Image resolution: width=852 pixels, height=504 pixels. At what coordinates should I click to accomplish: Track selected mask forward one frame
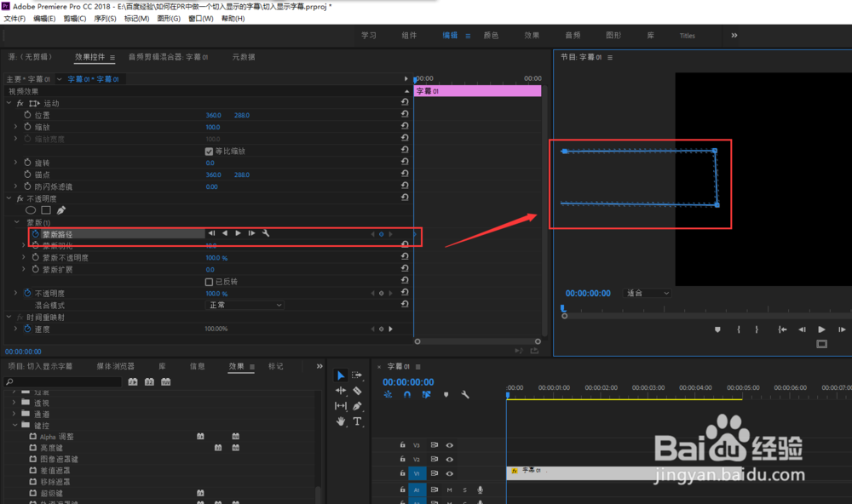(251, 233)
